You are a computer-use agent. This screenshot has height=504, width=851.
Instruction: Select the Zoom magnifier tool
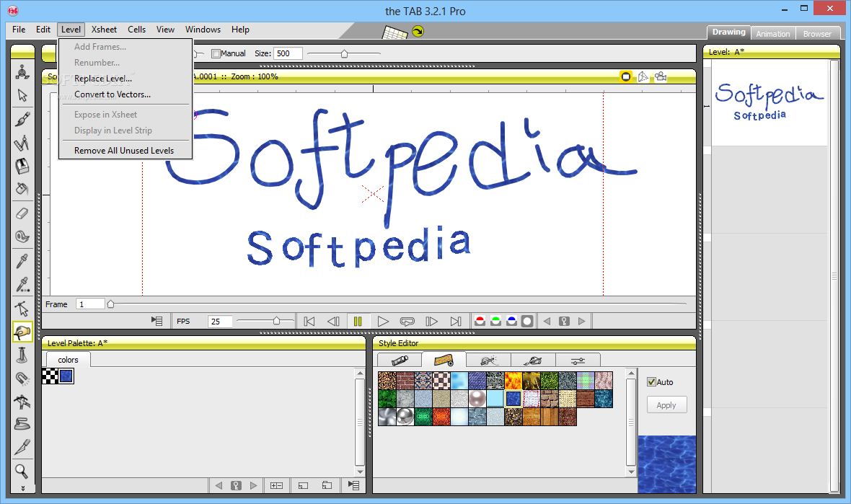[x=22, y=470]
